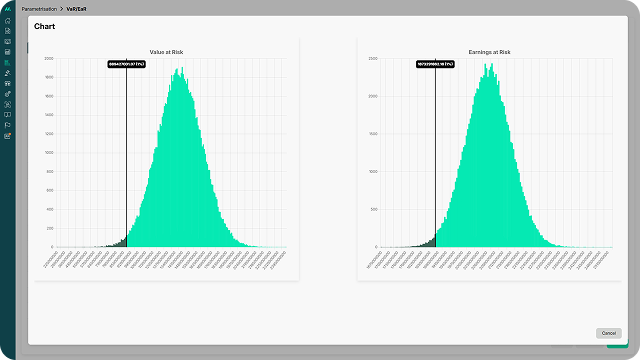
Task: Click the dark tail region of Value at Risk histogram
Action: pyautogui.click(x=119, y=243)
